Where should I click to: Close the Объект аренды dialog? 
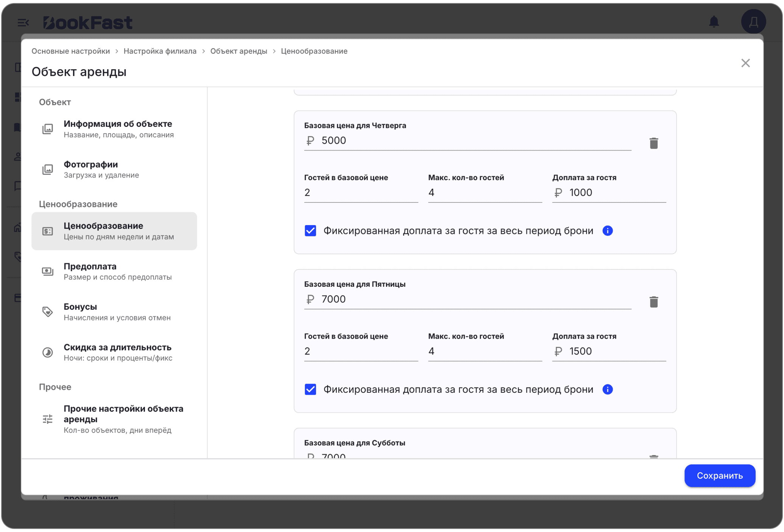click(745, 63)
